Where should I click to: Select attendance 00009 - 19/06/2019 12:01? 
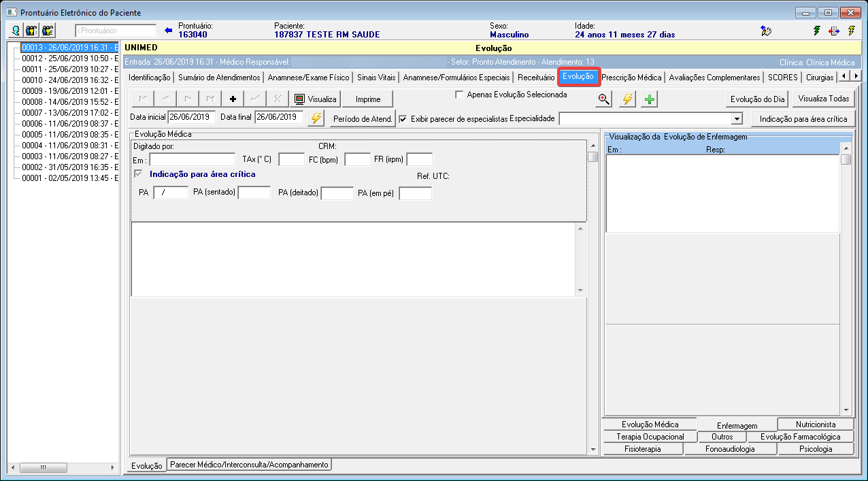69,91
